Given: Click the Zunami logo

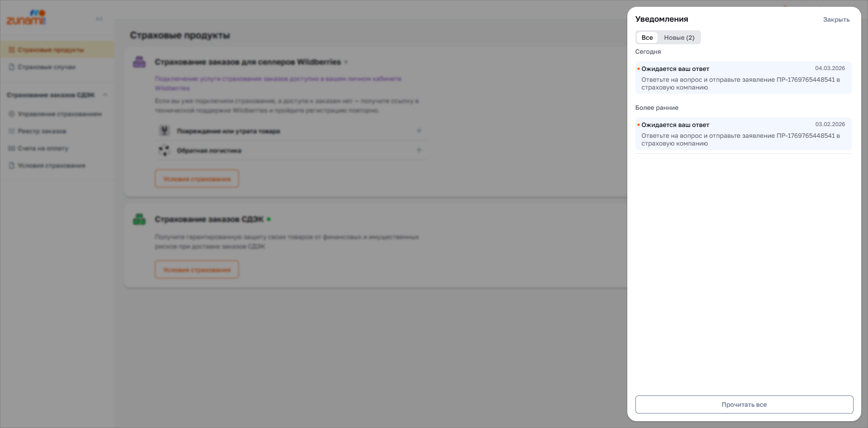Looking at the screenshot, I should click(x=26, y=18).
